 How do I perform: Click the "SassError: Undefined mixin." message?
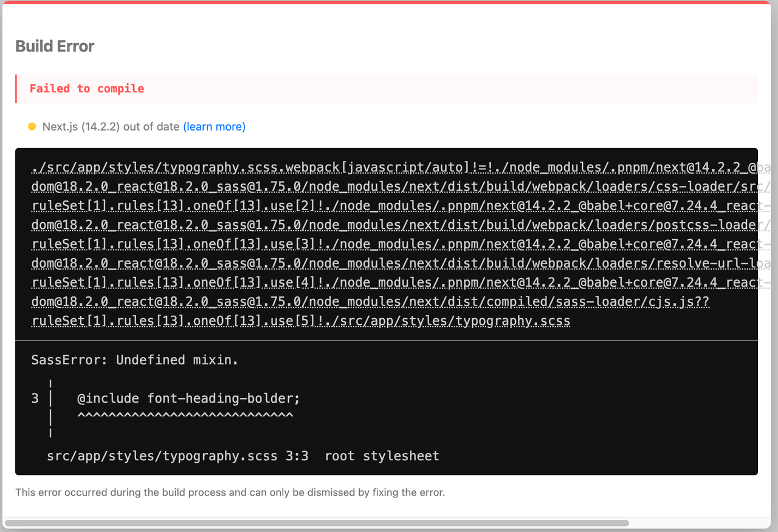click(135, 360)
